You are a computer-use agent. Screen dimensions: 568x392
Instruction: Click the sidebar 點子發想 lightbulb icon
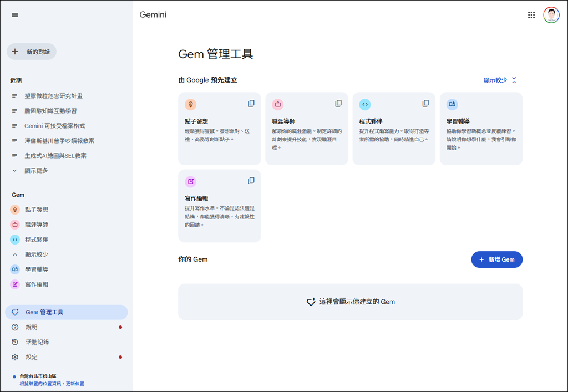15,210
